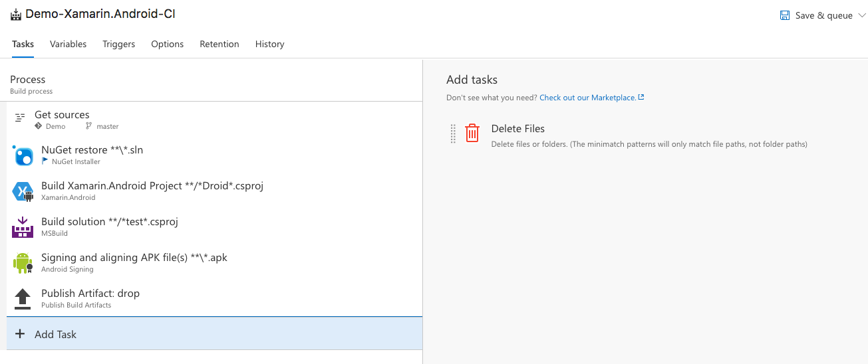Select Build solution **/*test*.csproj task
The height and width of the screenshot is (364, 868).
[x=214, y=227]
